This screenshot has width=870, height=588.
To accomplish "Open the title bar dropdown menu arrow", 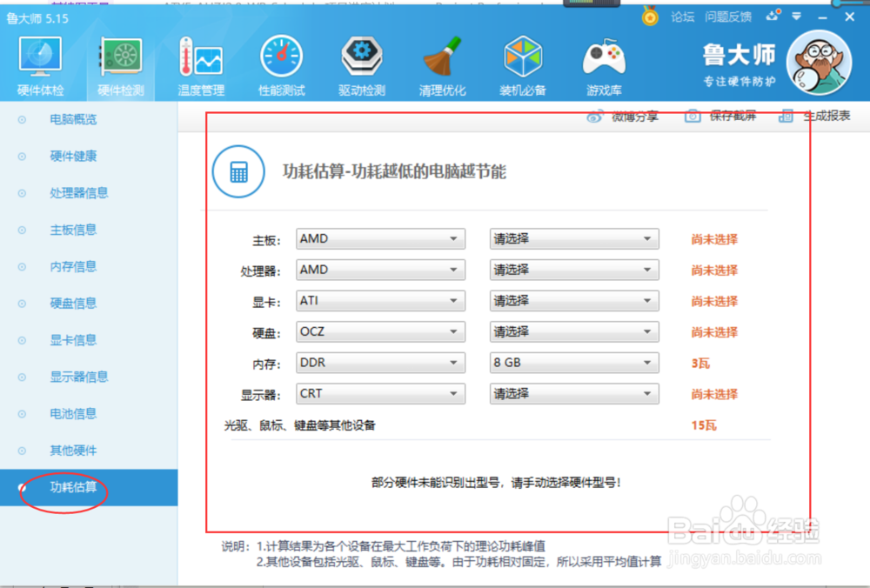I will [796, 17].
